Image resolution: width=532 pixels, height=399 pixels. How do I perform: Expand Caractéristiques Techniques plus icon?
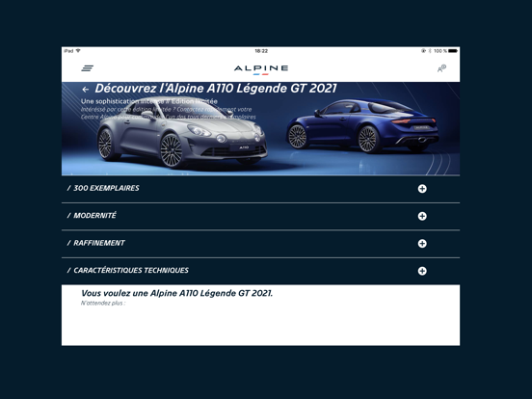(422, 271)
